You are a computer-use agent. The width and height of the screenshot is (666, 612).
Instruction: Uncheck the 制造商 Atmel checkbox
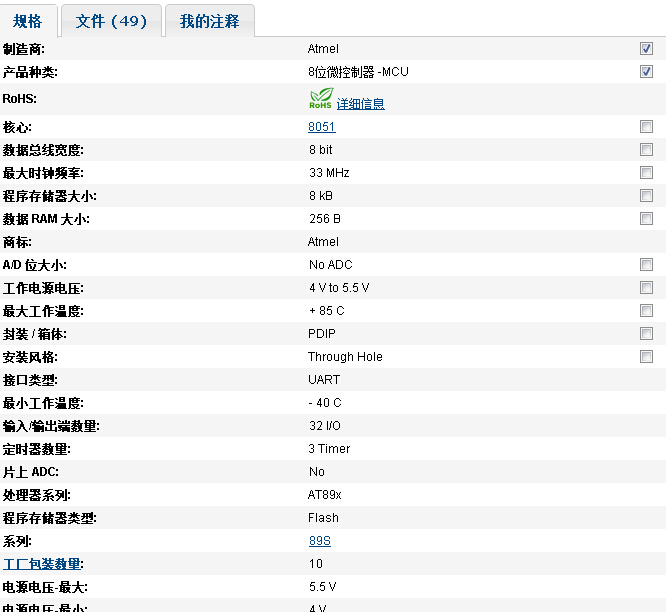646,49
